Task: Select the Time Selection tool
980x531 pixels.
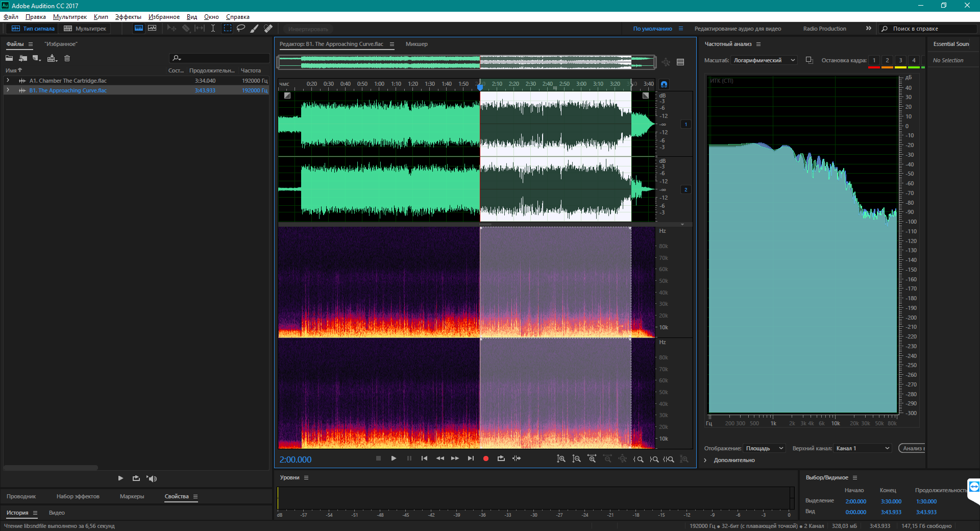Action: tap(213, 29)
